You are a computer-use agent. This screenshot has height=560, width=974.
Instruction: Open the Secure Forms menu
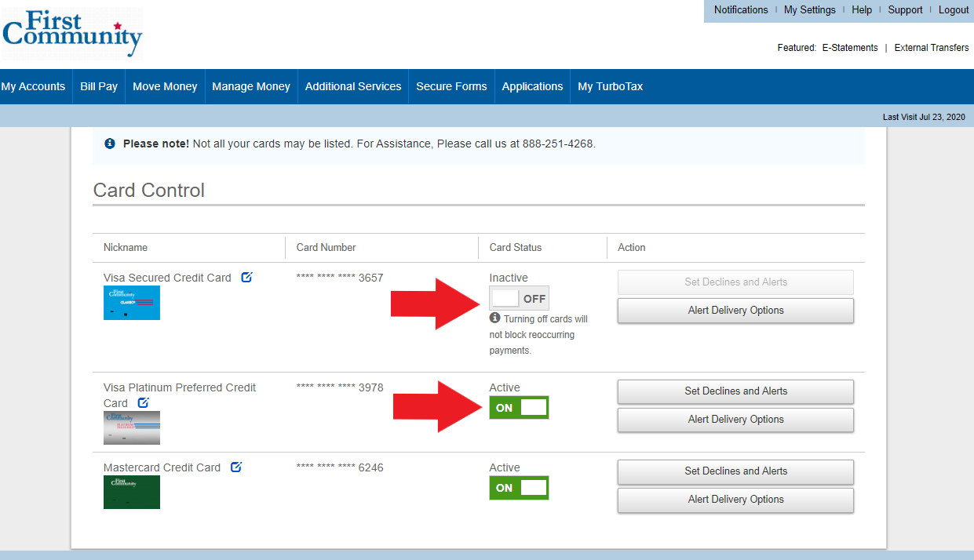(451, 86)
